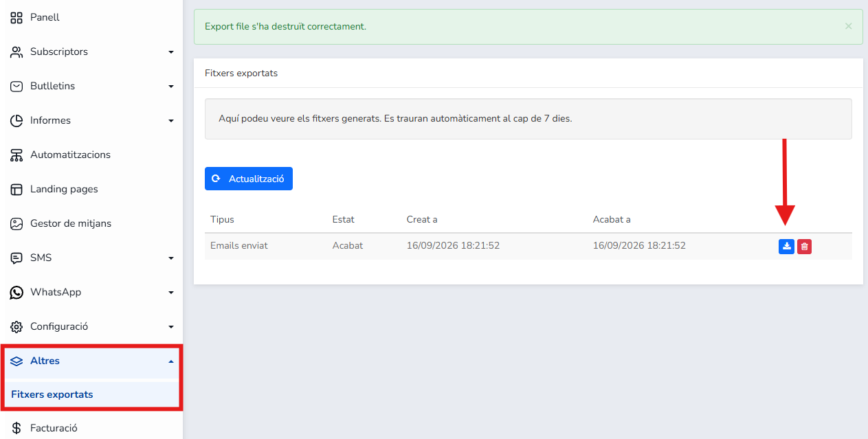Click the Emails enviat cell
This screenshot has width=868, height=439.
(239, 245)
